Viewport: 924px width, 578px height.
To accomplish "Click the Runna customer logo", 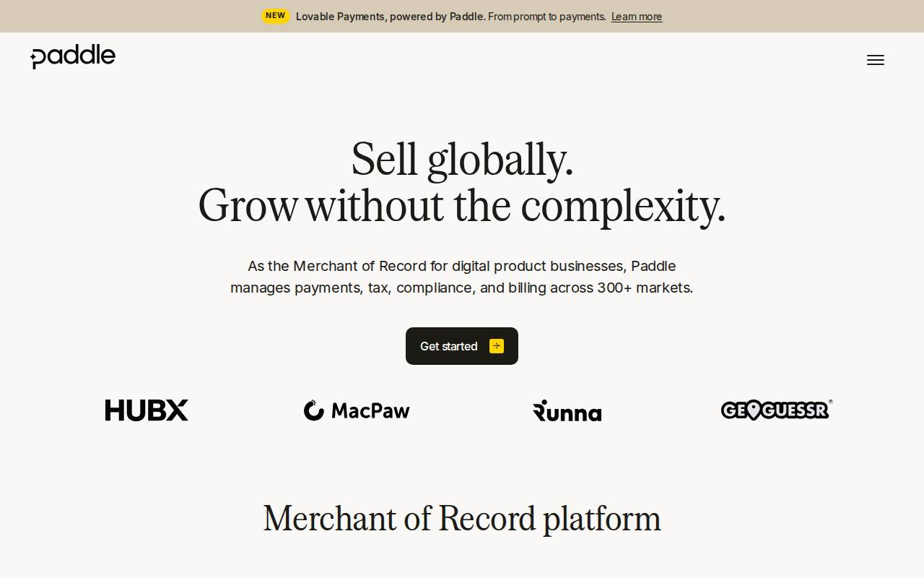I will point(567,410).
